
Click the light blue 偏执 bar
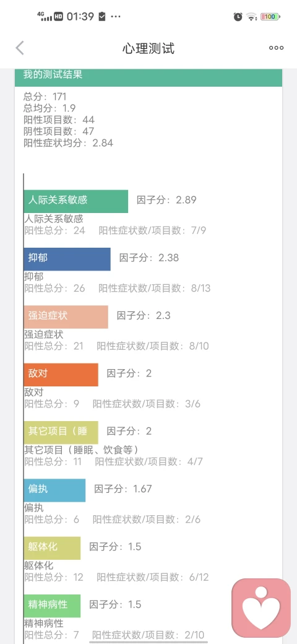(54, 490)
